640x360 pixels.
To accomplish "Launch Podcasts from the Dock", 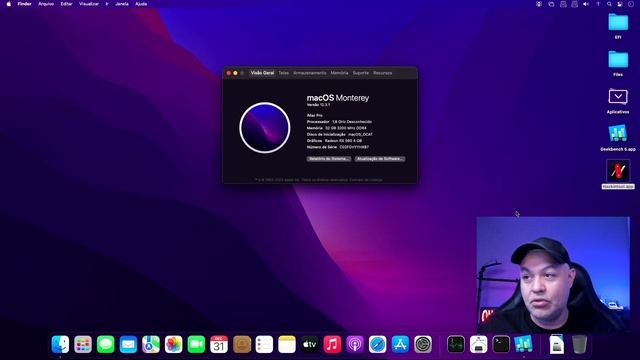I will pyautogui.click(x=355, y=344).
